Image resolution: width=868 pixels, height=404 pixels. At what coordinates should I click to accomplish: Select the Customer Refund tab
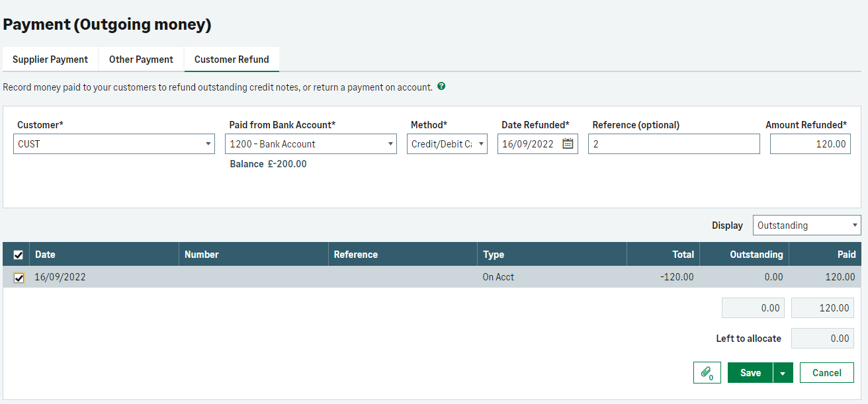(232, 60)
